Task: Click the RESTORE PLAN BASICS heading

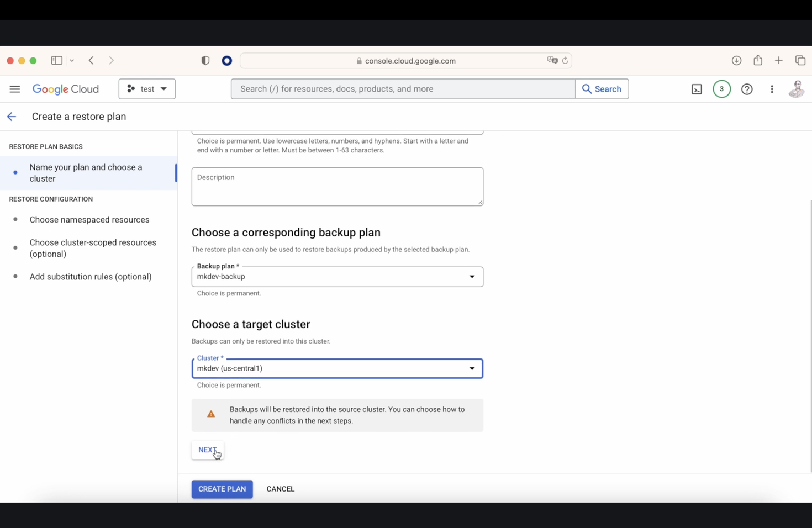Action: coord(46,147)
